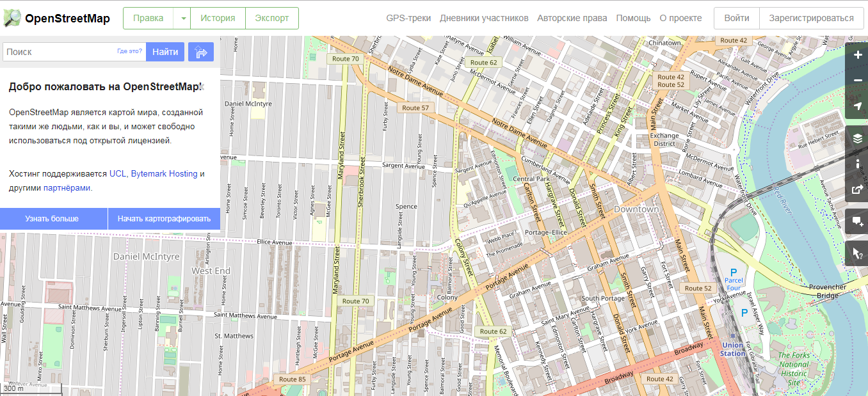Screen dimensions: 868x396
Task: Activate the query features tool
Action: point(858,253)
